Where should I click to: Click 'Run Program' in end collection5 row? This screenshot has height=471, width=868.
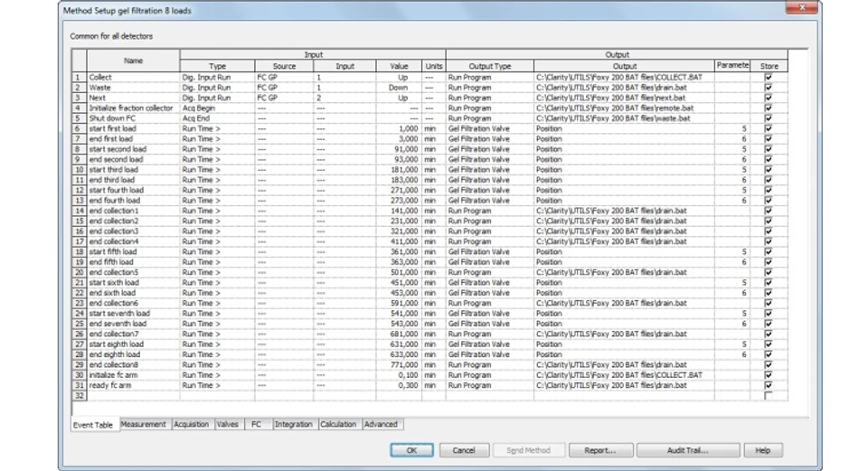[489, 272]
